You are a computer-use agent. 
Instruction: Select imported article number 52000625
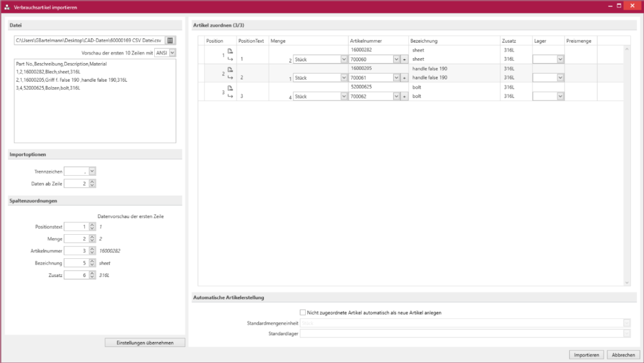click(361, 87)
